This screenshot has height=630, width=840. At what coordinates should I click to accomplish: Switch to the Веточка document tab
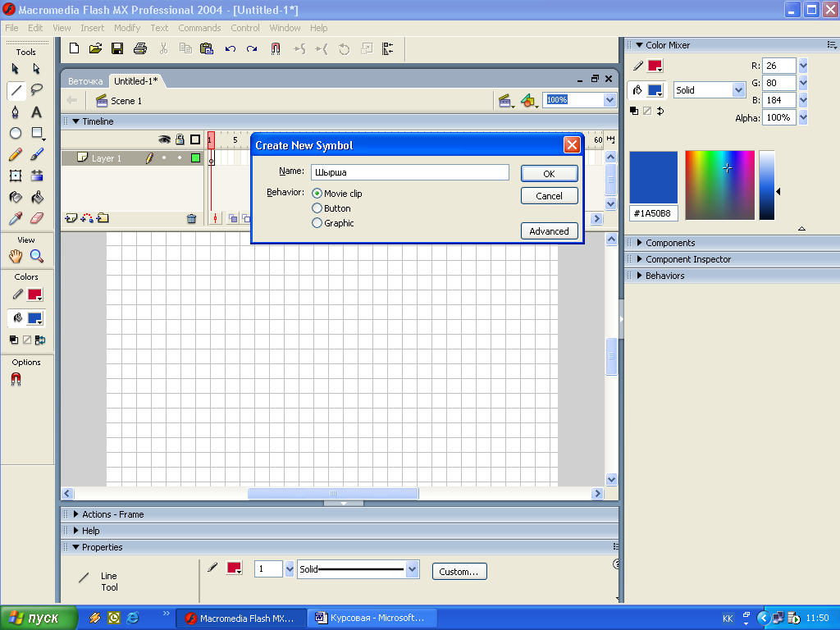(x=85, y=81)
